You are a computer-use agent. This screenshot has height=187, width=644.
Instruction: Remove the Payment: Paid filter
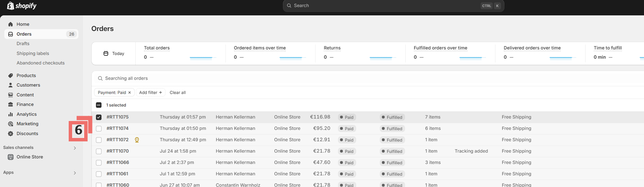coord(129,92)
